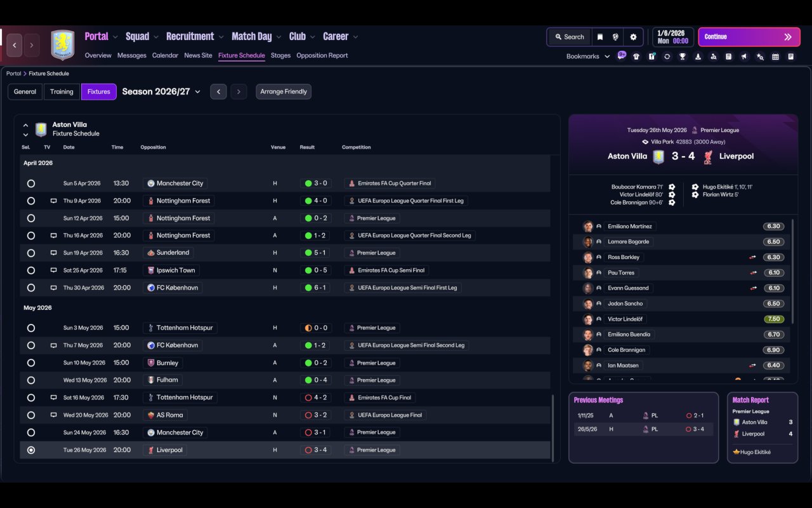Click the Arrange Friendly button
The height and width of the screenshot is (508, 812).
coord(284,91)
